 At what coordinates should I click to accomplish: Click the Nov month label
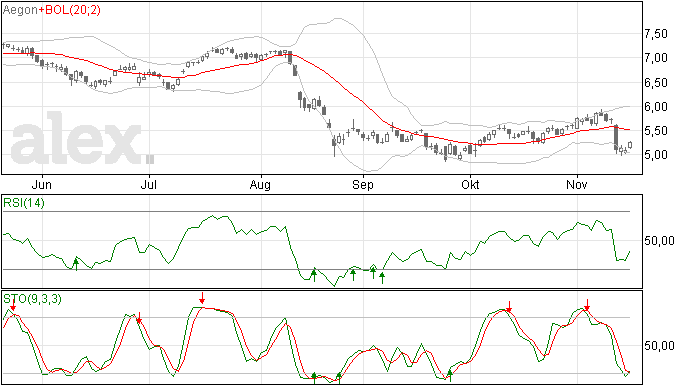(x=576, y=184)
